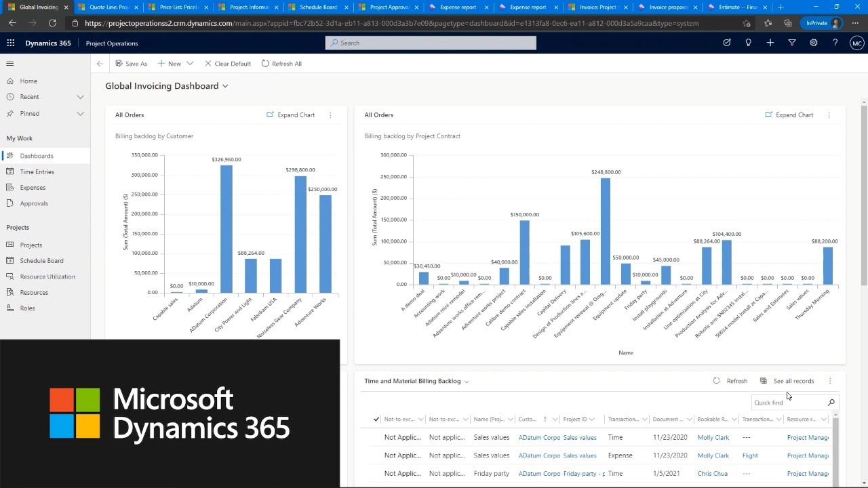
Task: Refresh the billing backlog grid
Action: 730,381
